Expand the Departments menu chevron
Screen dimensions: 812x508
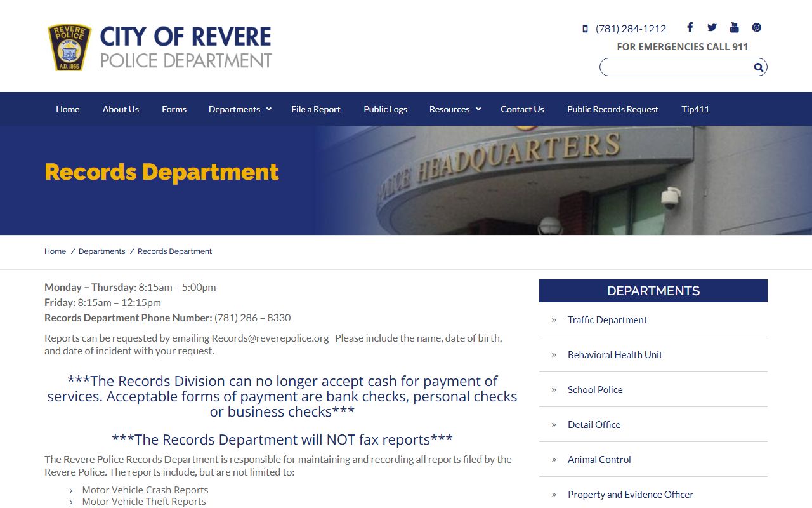tap(269, 109)
